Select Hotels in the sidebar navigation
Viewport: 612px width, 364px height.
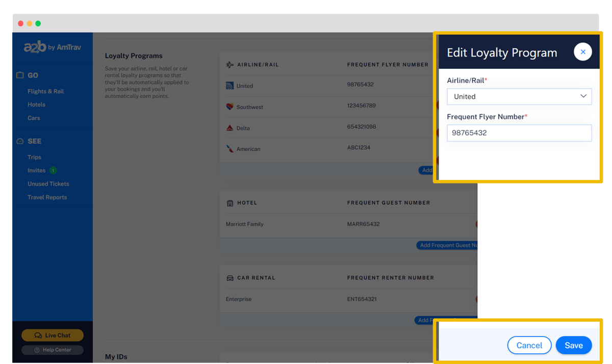click(36, 104)
